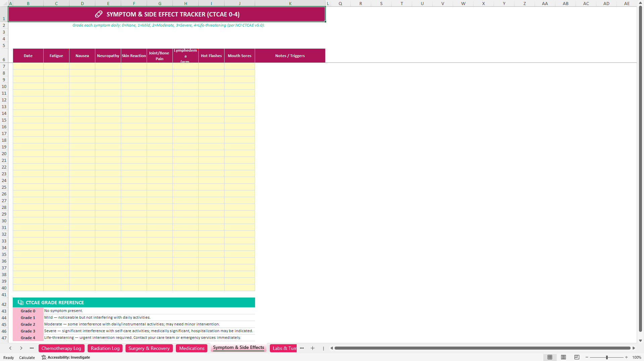This screenshot has width=644, height=361.
Task: Select the Nausea header cell
Action: (82, 56)
